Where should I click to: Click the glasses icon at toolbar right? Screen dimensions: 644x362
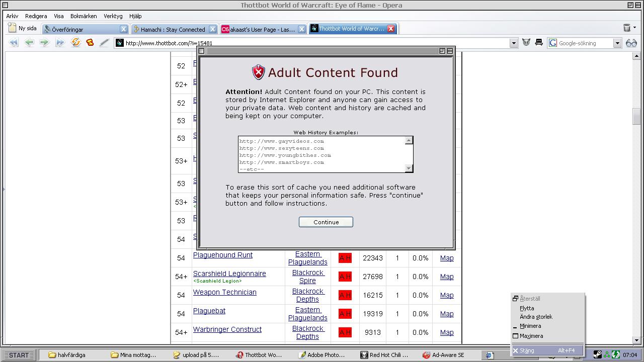(x=631, y=43)
